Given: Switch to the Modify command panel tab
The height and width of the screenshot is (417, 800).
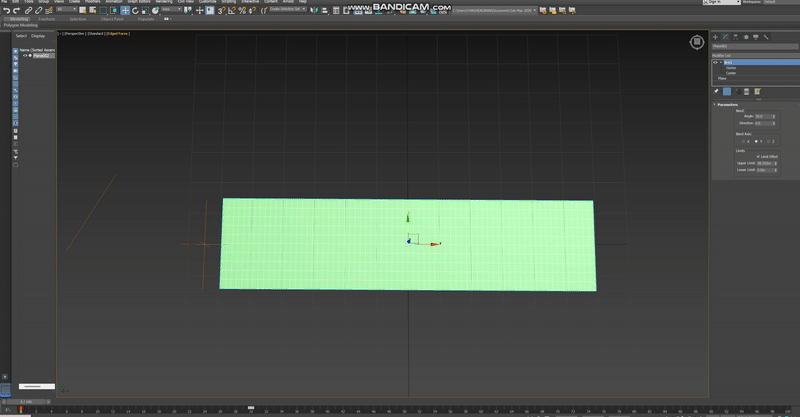Looking at the screenshot, I should [x=726, y=37].
